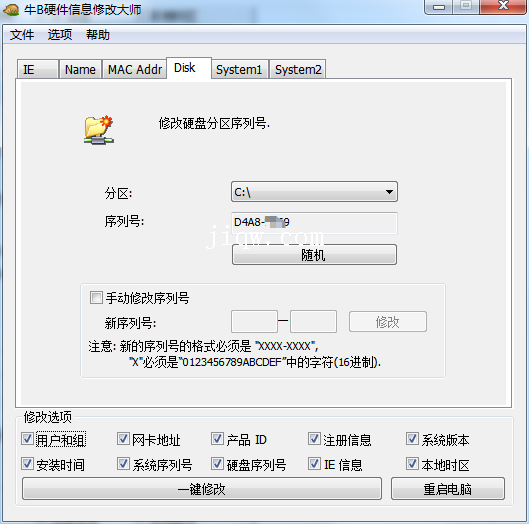The image size is (529, 524).
Task: Switch to the System1 tab
Action: pos(239,69)
